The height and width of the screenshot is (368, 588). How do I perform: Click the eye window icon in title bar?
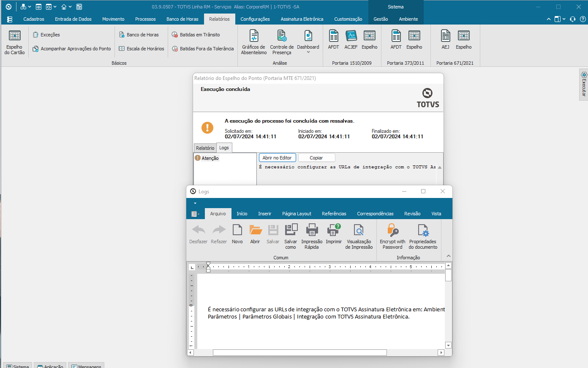[38, 7]
